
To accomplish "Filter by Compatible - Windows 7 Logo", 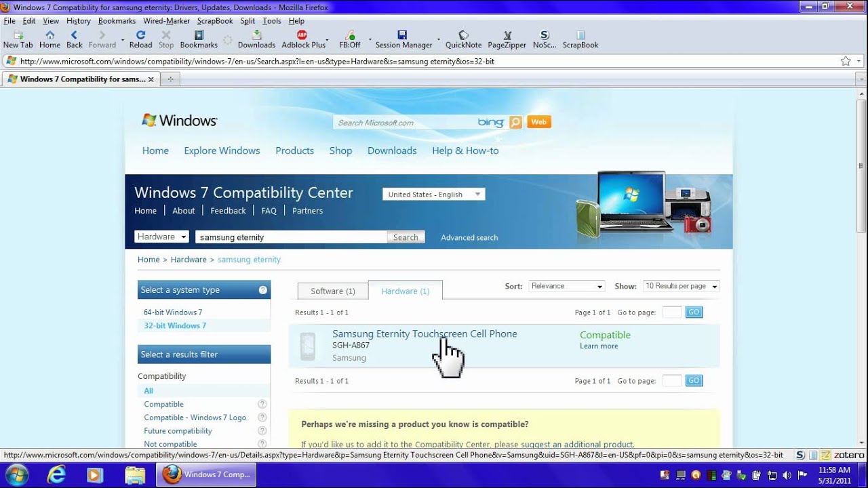I will pos(195,418).
